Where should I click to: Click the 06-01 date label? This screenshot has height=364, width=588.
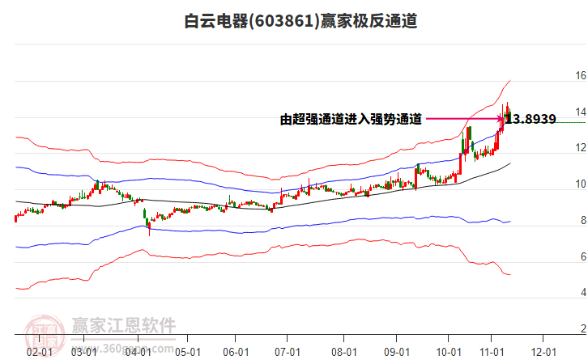(236, 352)
